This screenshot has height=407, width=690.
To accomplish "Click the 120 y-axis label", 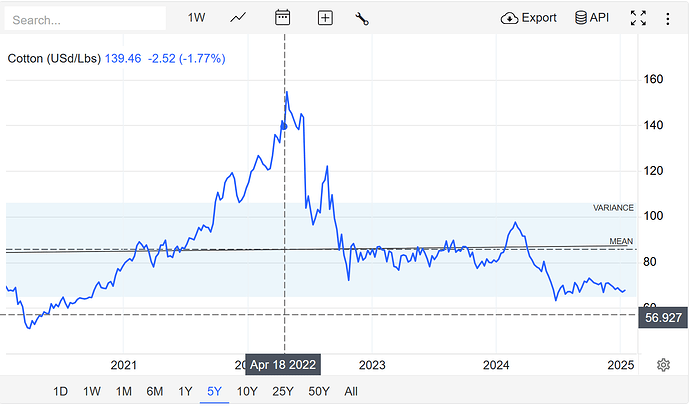I will pos(653,171).
